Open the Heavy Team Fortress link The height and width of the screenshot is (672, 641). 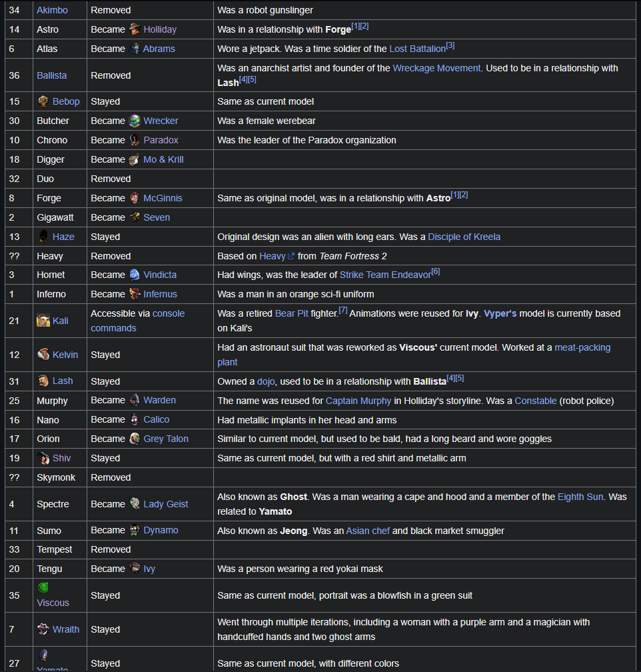(x=273, y=256)
